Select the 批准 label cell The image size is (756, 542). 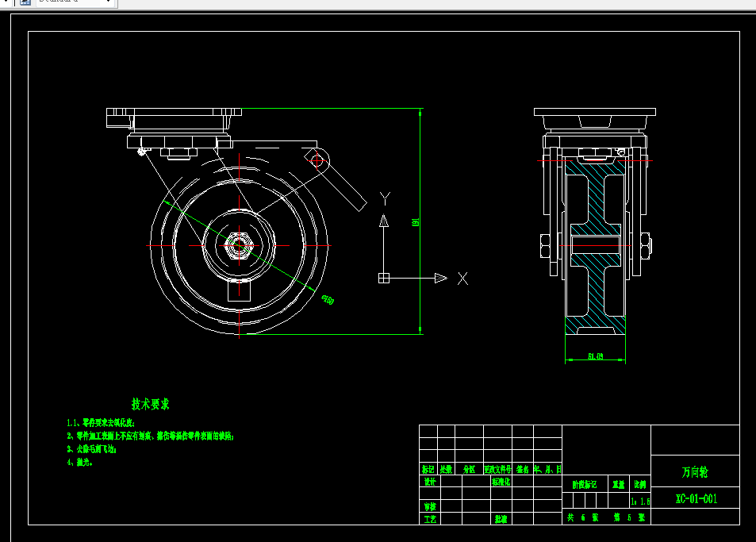pyautogui.click(x=501, y=519)
